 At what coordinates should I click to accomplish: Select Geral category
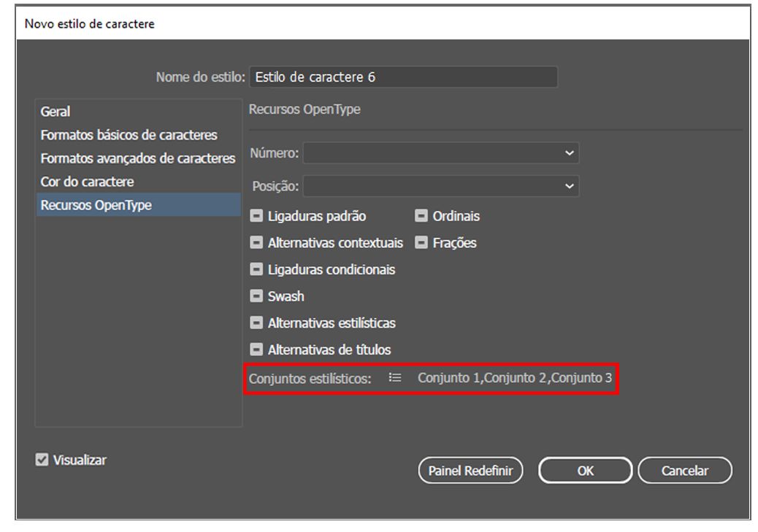[x=139, y=112]
